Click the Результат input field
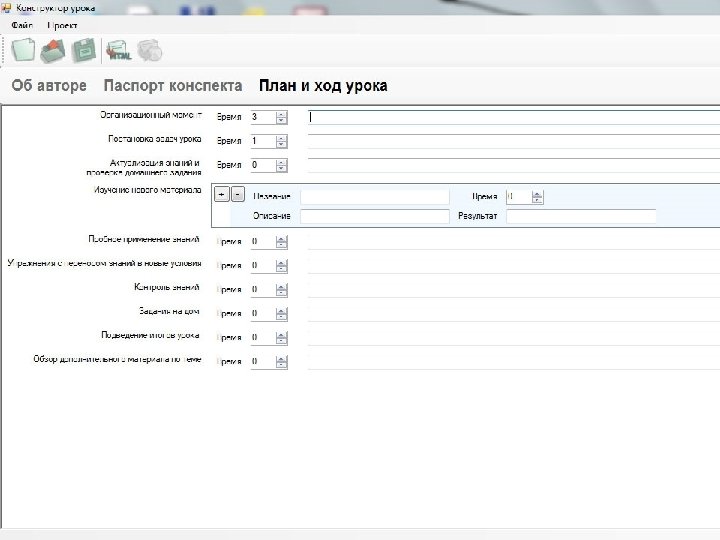 click(x=581, y=216)
